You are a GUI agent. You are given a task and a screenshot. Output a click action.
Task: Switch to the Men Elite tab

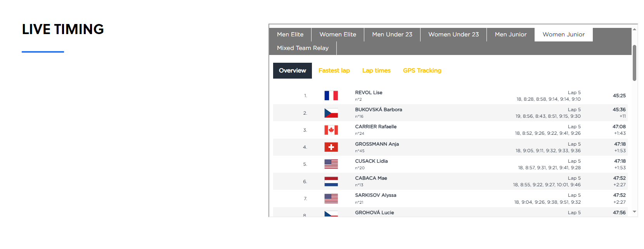pos(290,34)
